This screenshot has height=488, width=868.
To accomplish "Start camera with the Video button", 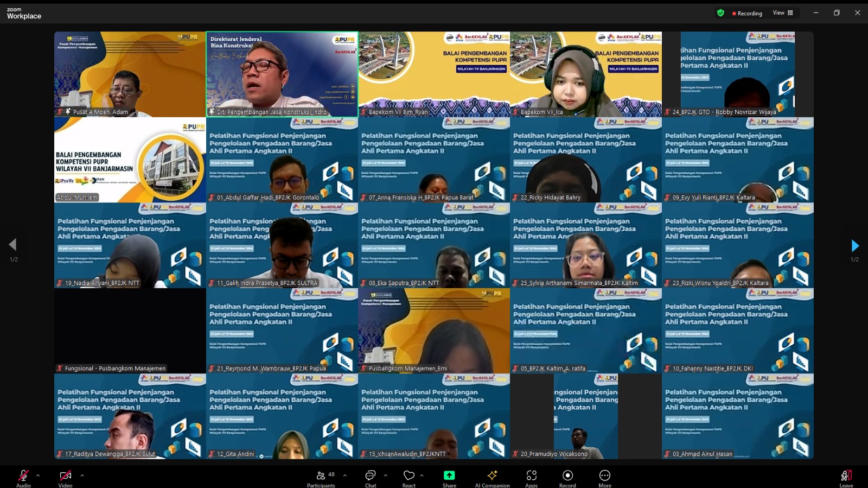I will tap(65, 478).
